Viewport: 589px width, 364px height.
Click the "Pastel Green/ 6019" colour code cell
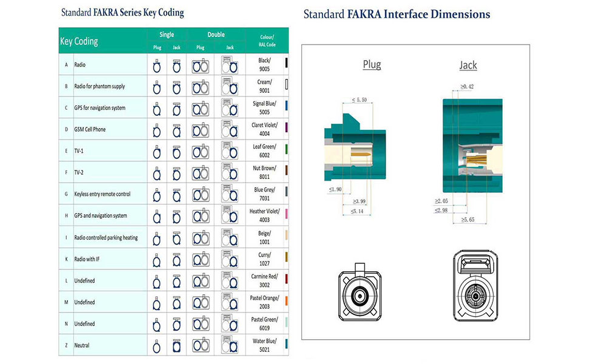pyautogui.click(x=265, y=323)
